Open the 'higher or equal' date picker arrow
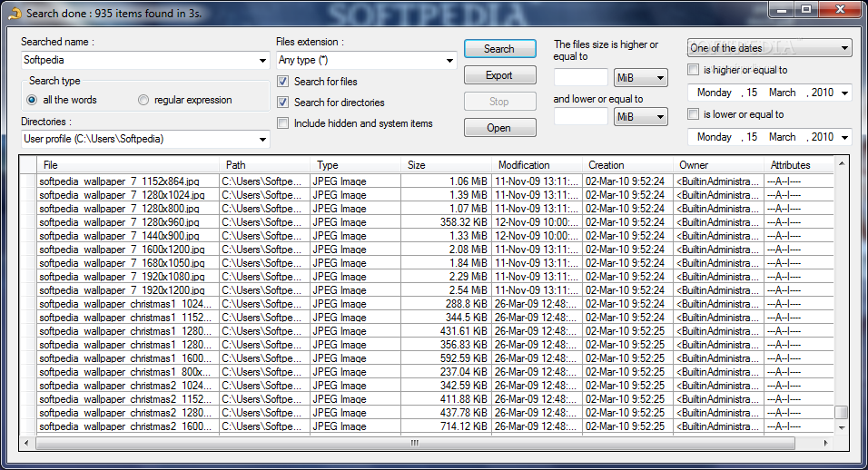The width and height of the screenshot is (868, 470). pyautogui.click(x=844, y=93)
